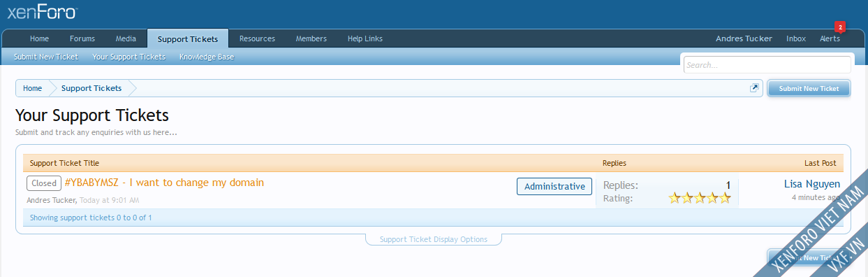Go to the Home tab
This screenshot has height=277, width=868.
(39, 38)
